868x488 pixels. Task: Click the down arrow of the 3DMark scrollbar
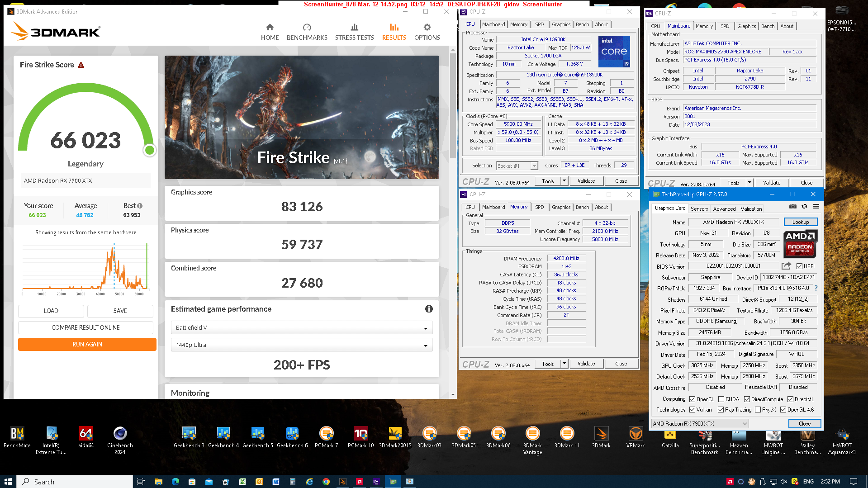(x=453, y=395)
